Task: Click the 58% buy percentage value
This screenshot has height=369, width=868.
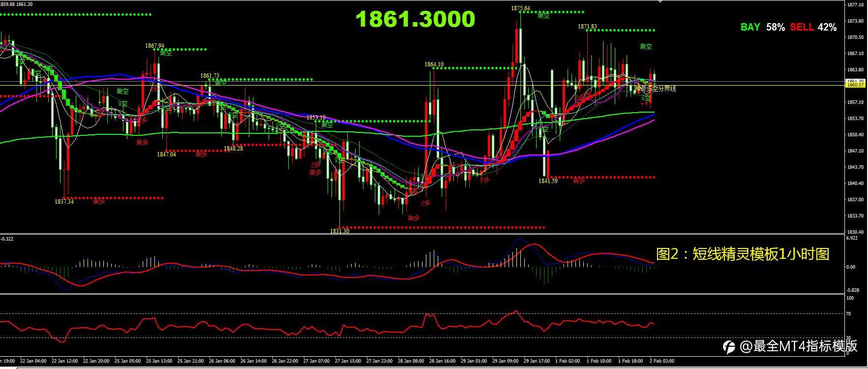Action: (x=776, y=27)
